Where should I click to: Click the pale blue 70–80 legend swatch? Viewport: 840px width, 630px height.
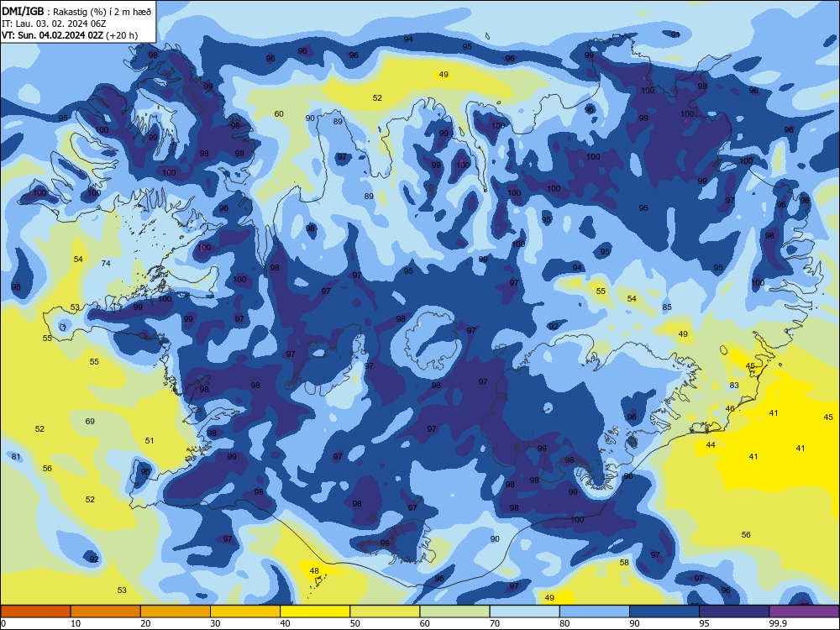click(524, 612)
